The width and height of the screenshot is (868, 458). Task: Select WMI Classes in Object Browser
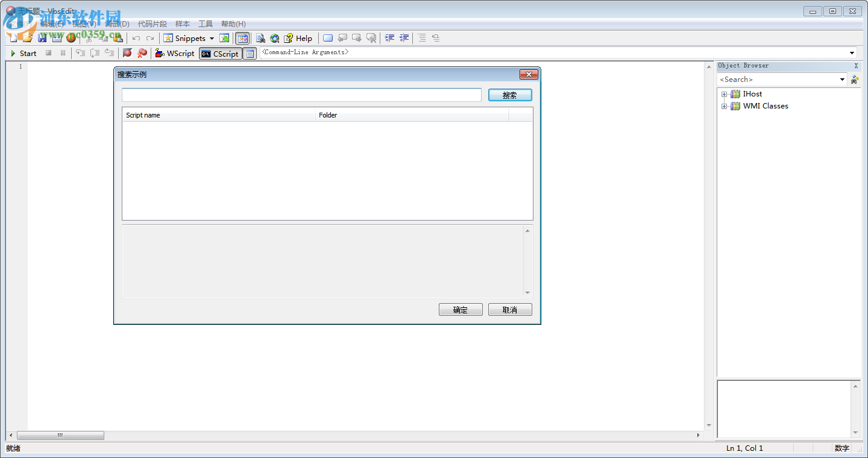click(766, 106)
